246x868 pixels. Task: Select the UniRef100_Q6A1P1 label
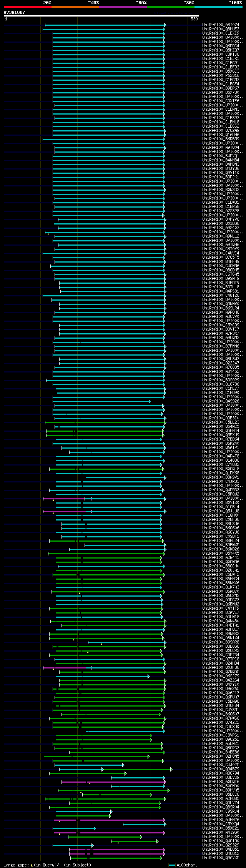click(x=221, y=447)
